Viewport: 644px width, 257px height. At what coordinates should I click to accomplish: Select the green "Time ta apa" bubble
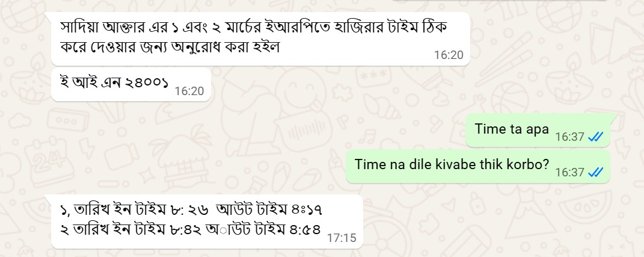tap(538, 131)
